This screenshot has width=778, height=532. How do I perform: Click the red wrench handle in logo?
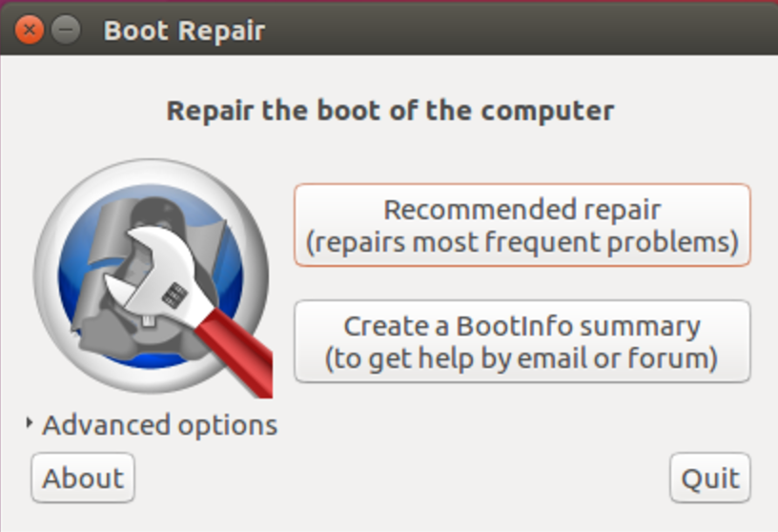[x=235, y=353]
